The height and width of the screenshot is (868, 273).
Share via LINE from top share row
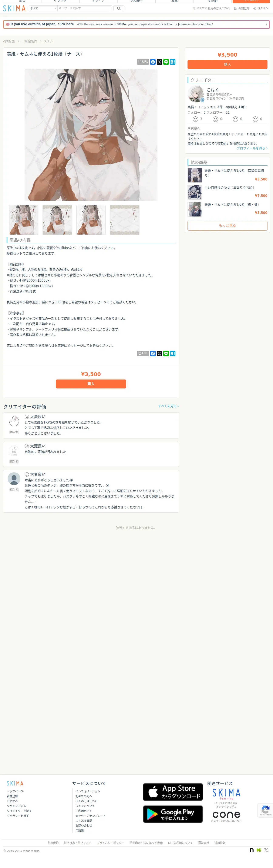[x=166, y=62]
